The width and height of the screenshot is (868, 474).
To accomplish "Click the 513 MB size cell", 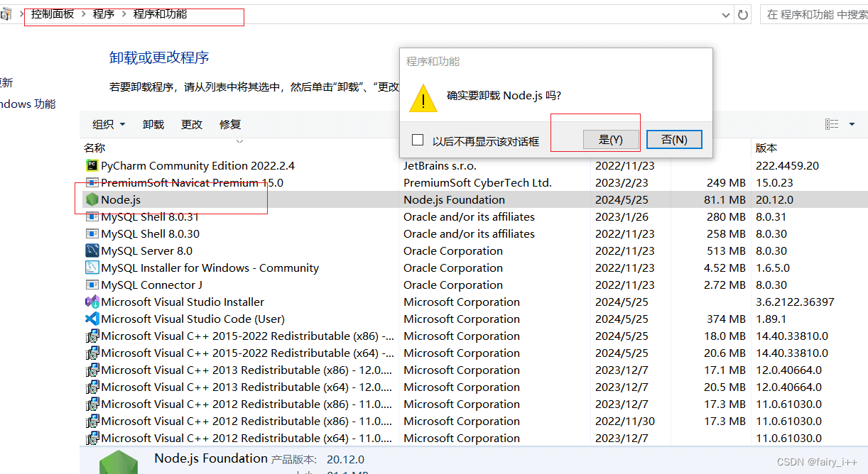I will click(726, 250).
